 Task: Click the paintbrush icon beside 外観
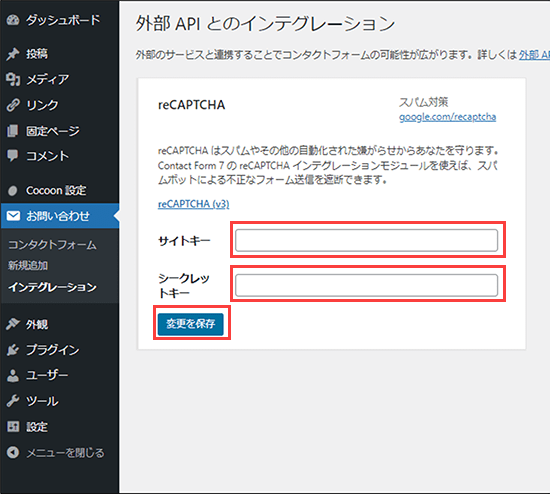(13, 324)
